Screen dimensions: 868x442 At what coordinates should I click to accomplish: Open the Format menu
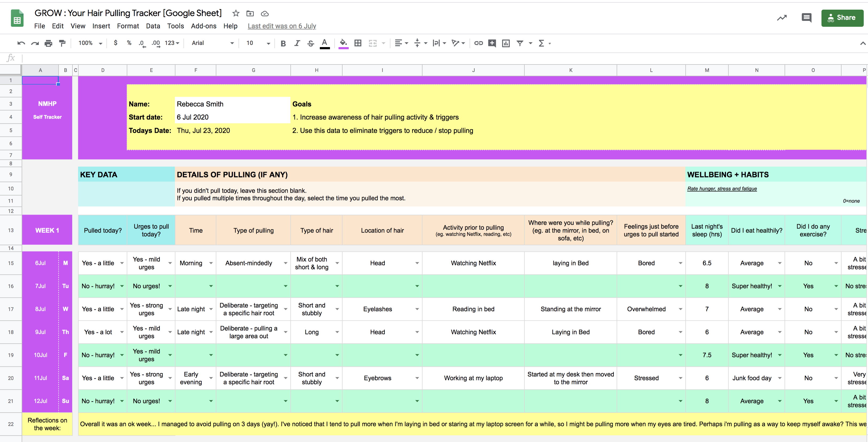tap(126, 25)
